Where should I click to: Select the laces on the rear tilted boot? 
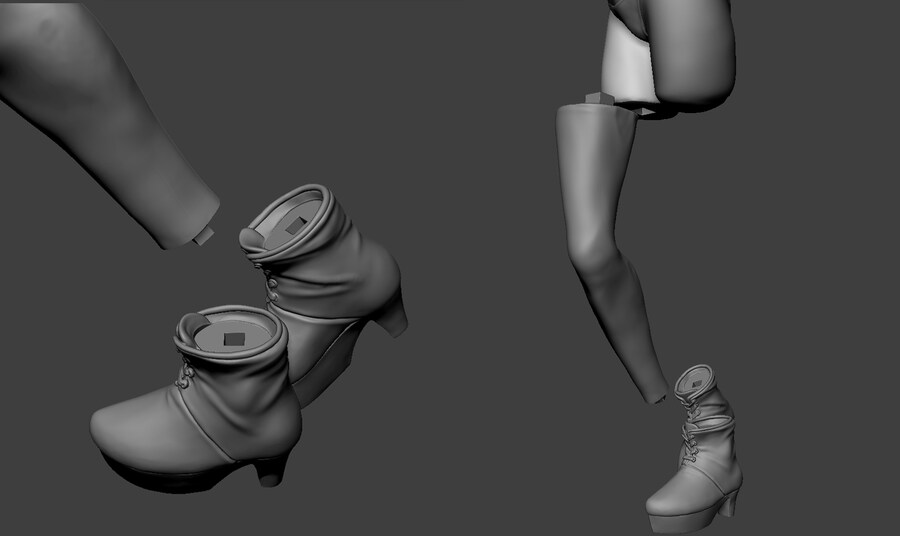pos(271,289)
